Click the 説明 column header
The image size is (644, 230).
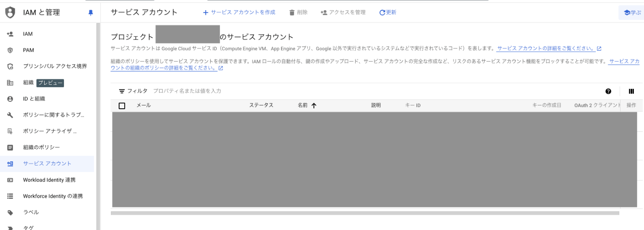(376, 106)
